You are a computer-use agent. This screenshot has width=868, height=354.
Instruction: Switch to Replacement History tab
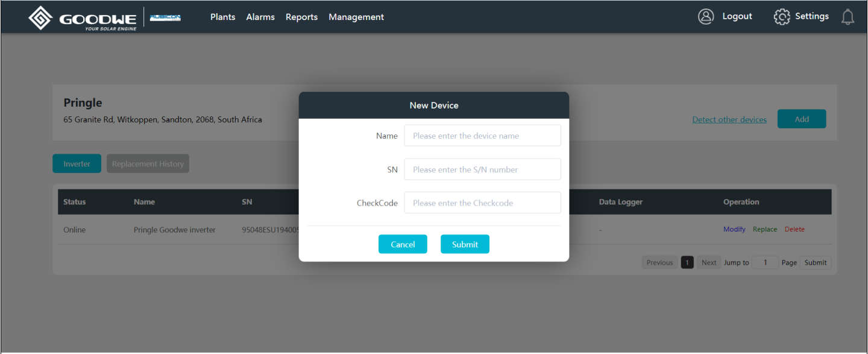click(148, 164)
